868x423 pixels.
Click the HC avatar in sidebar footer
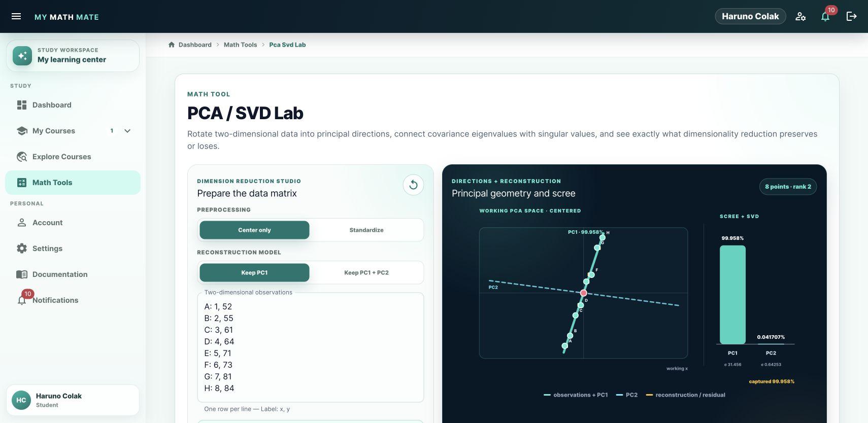coord(21,400)
